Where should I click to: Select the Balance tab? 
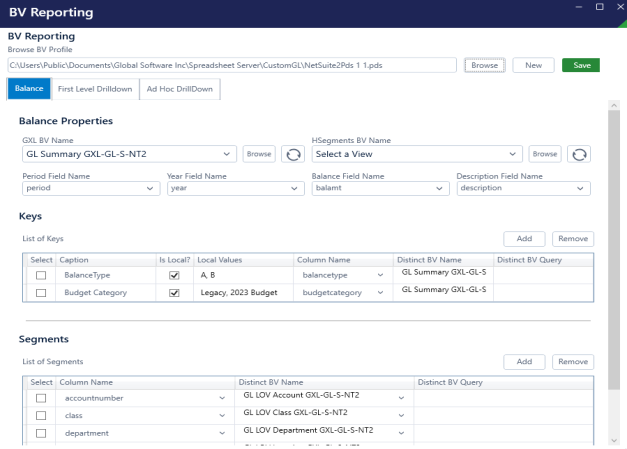coord(29,89)
